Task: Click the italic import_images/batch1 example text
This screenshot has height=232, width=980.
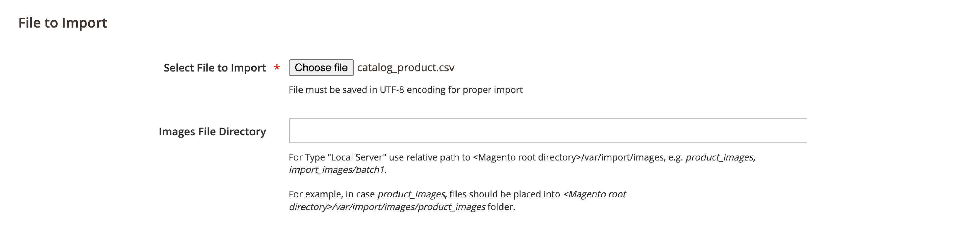Action: 336,170
